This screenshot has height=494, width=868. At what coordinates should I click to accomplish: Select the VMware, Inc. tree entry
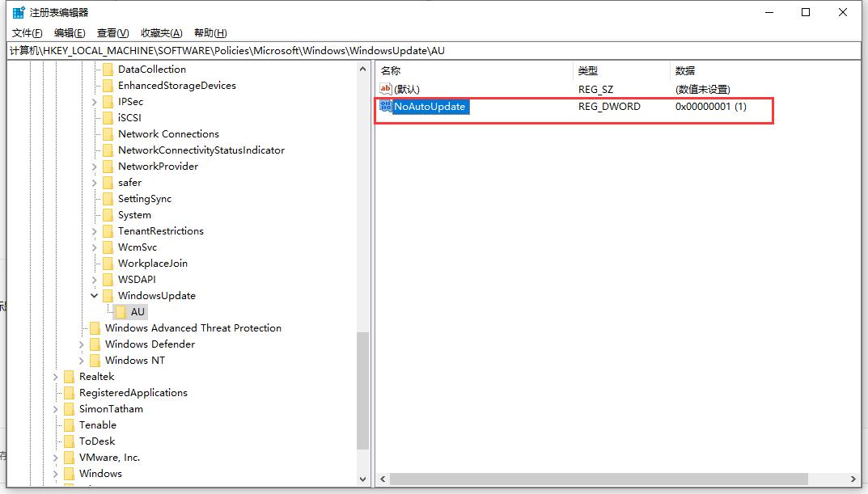[x=109, y=458]
